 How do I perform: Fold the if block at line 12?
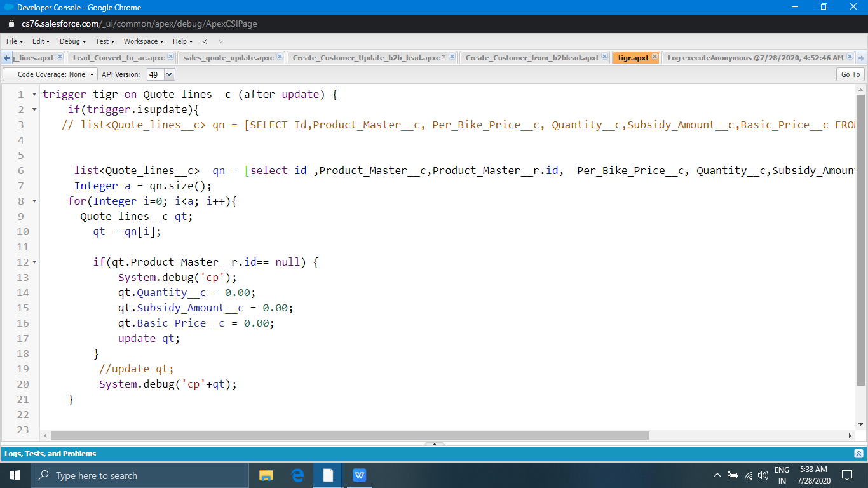click(x=34, y=262)
